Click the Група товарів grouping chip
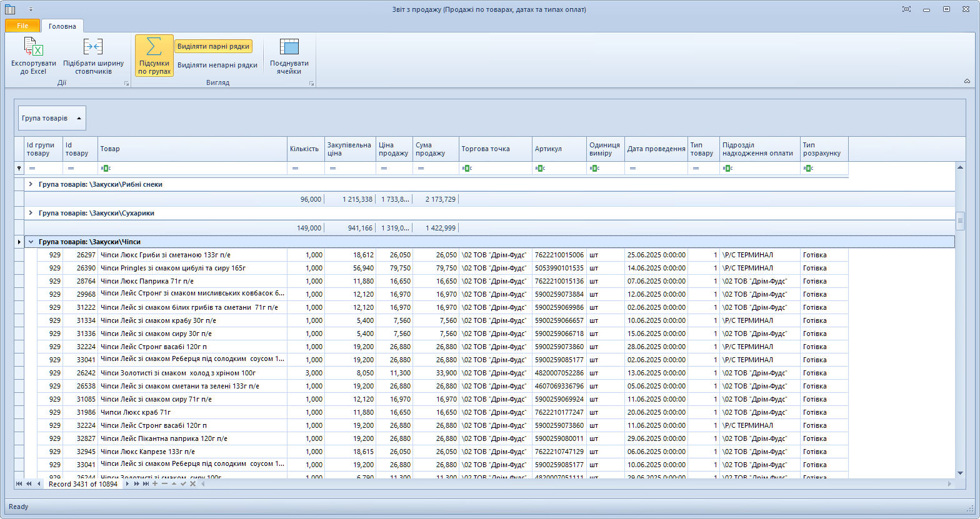This screenshot has width=980, height=519. pyautogui.click(x=52, y=118)
